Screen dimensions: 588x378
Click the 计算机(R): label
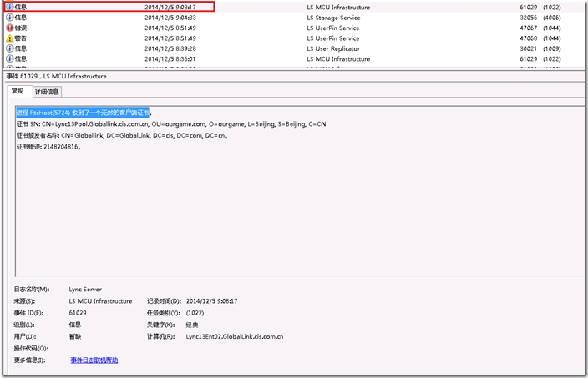pyautogui.click(x=161, y=336)
